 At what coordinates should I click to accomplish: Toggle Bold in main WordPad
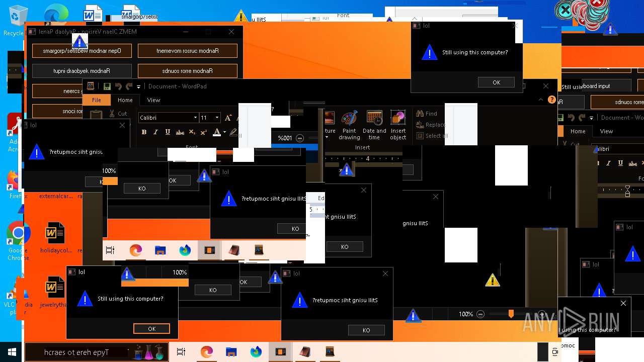click(144, 132)
